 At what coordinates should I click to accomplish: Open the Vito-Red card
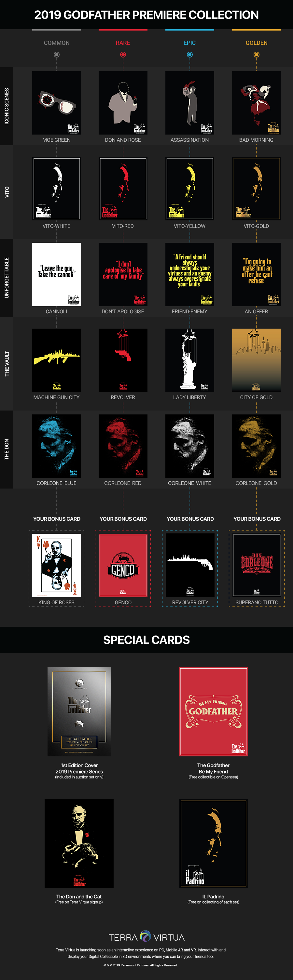[x=123, y=189]
